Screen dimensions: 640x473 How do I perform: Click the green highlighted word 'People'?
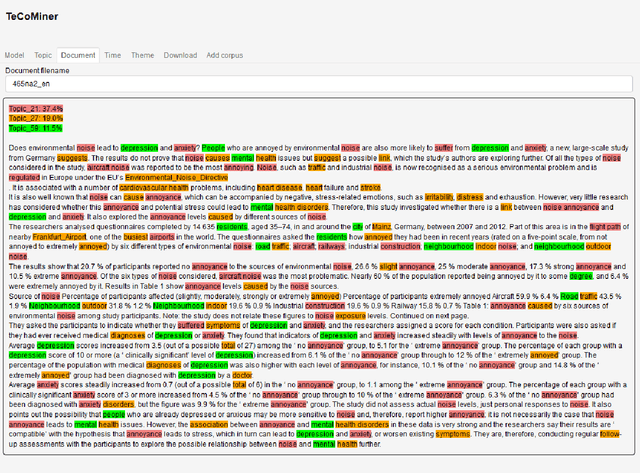tap(214, 146)
